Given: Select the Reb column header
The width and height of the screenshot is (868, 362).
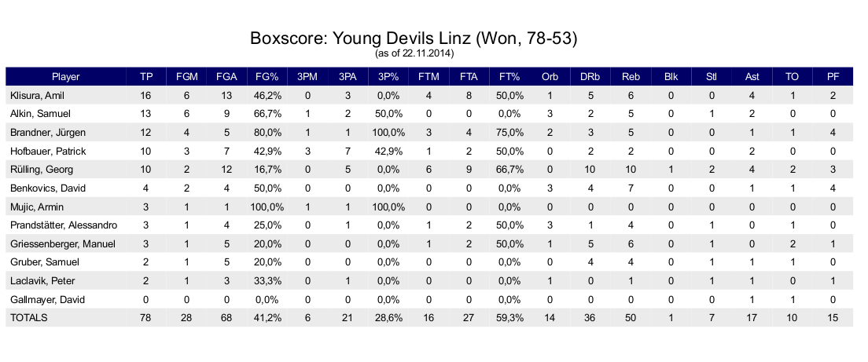Looking at the screenshot, I should click(x=631, y=77).
